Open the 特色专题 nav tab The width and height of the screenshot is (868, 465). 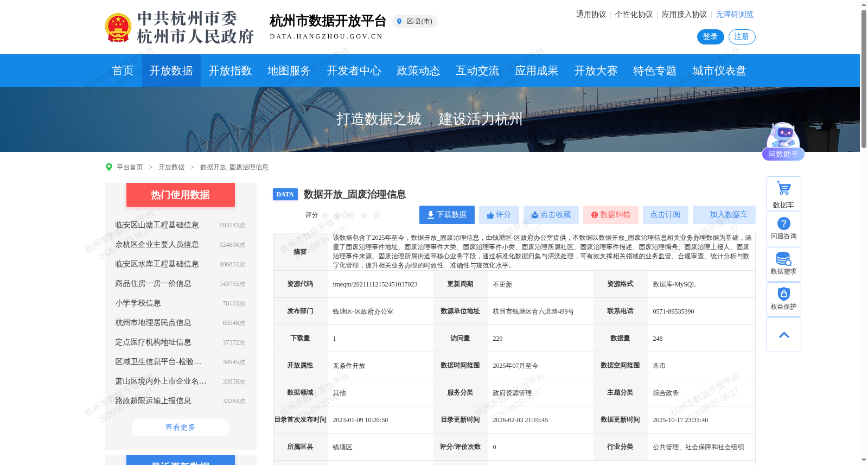(655, 71)
